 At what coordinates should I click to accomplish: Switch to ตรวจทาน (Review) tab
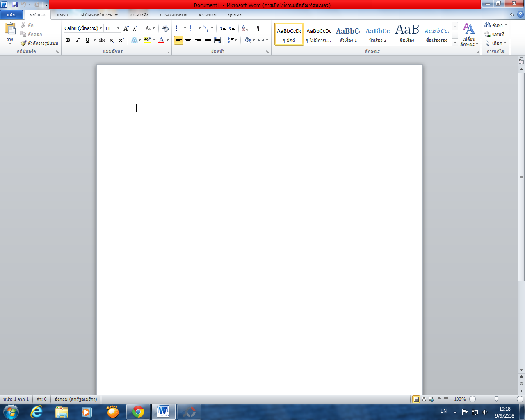[208, 15]
